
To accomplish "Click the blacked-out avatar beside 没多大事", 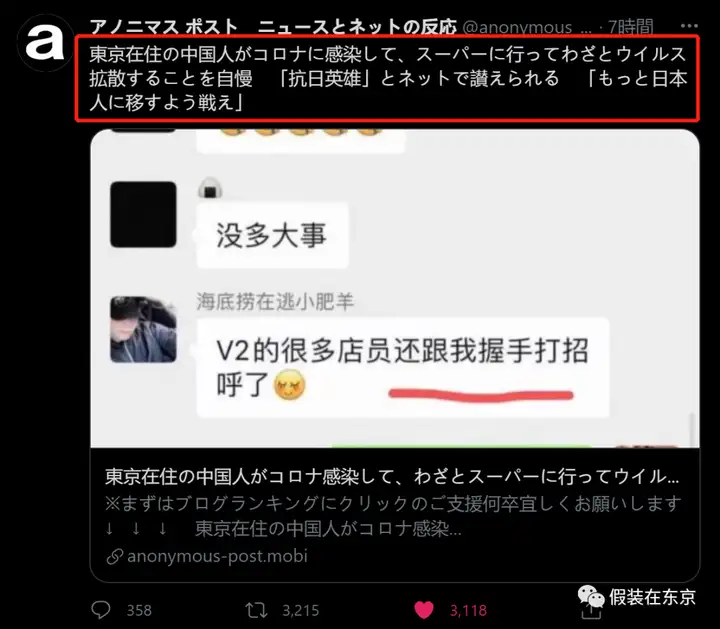I will [x=143, y=214].
